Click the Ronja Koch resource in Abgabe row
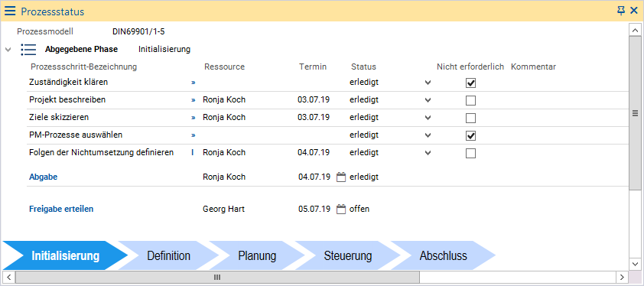 [x=224, y=177]
